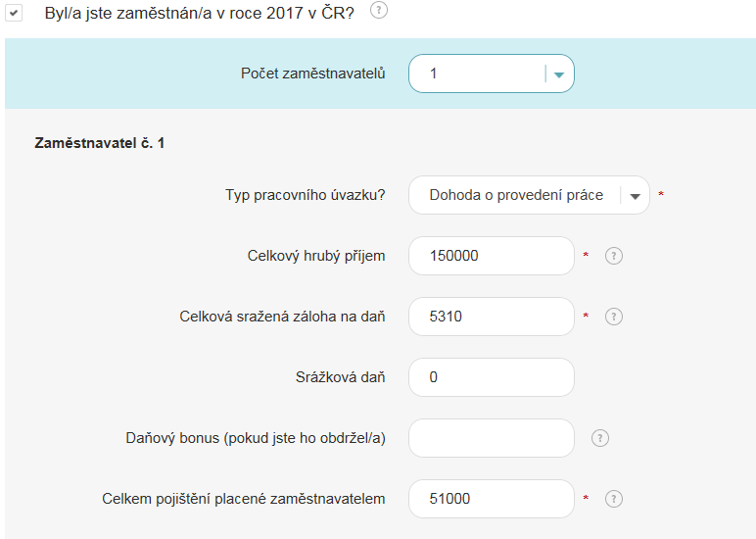Show help for Celkový hrubý příjem
Screen dimensions: 756x539
(614, 257)
